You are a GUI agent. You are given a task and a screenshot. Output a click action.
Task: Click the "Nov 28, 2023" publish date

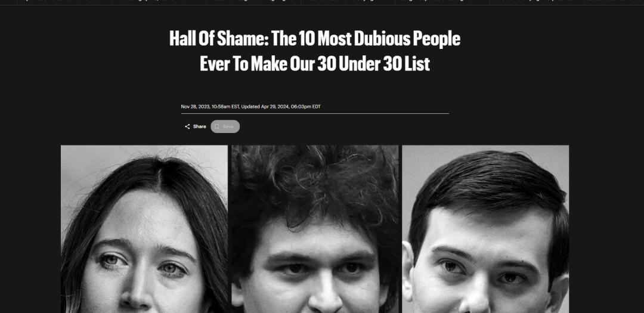click(x=195, y=107)
